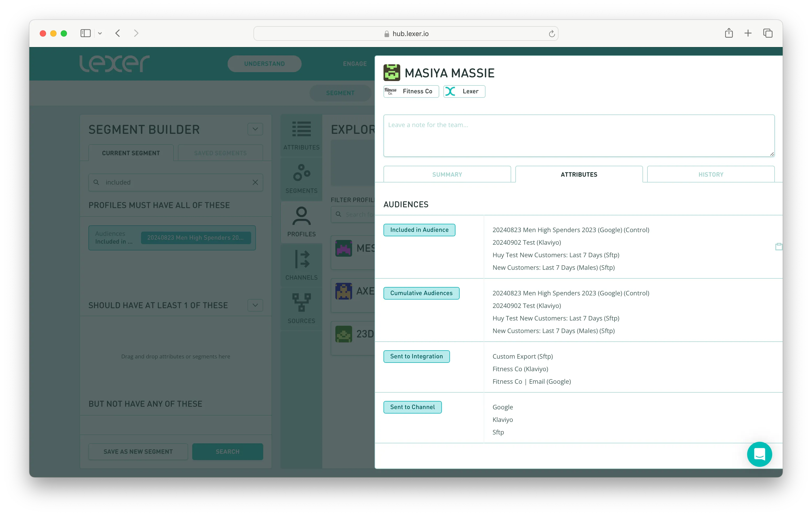Click the Safari share icon
Viewport: 812px width, 516px height.
tap(729, 33)
